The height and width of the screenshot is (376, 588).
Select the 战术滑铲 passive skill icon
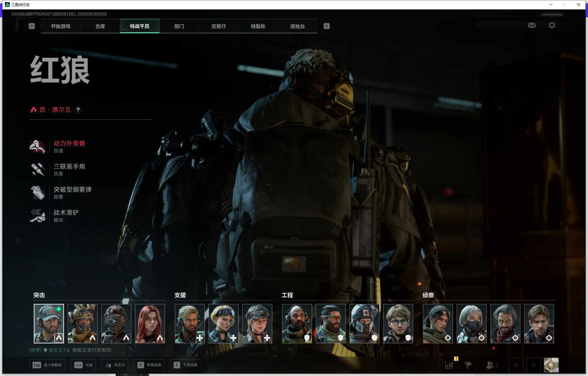pyautogui.click(x=38, y=215)
